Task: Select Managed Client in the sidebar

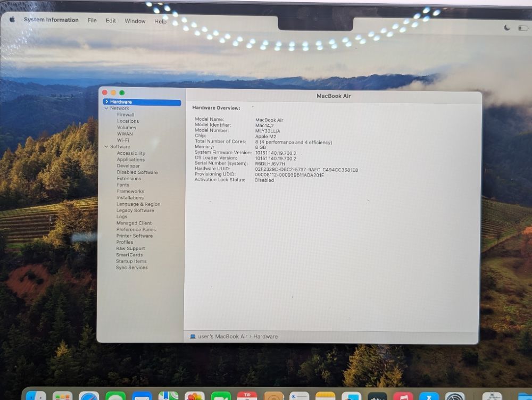Action: [134, 223]
